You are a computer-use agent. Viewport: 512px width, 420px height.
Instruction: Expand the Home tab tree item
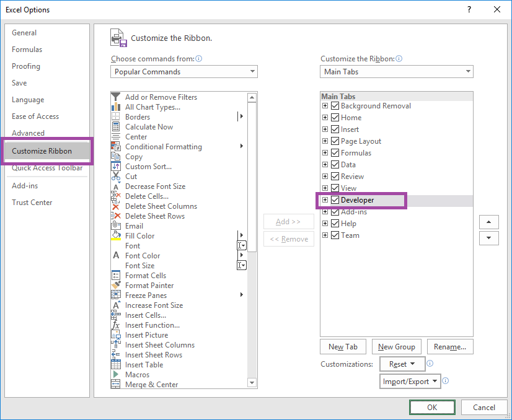(325, 117)
